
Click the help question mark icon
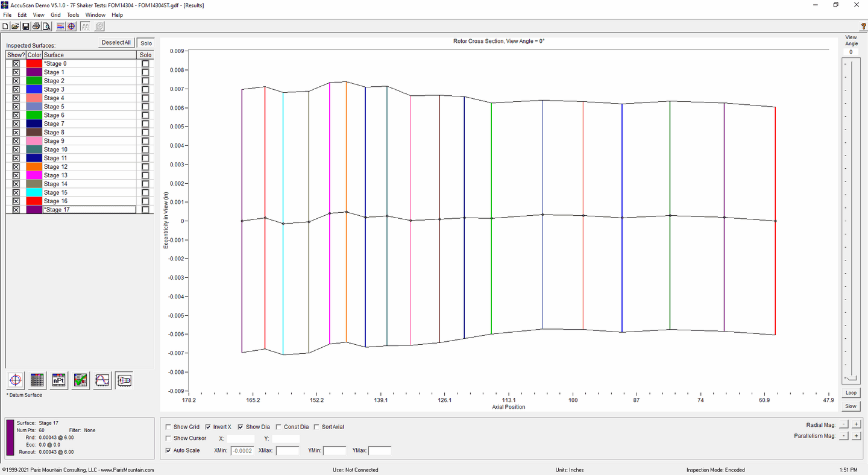(863, 25)
